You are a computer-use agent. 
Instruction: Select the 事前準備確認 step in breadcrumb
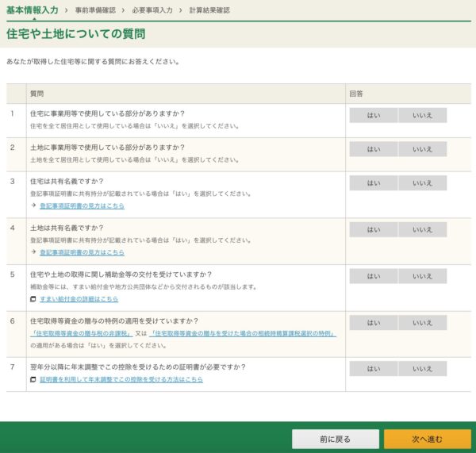coord(95,10)
